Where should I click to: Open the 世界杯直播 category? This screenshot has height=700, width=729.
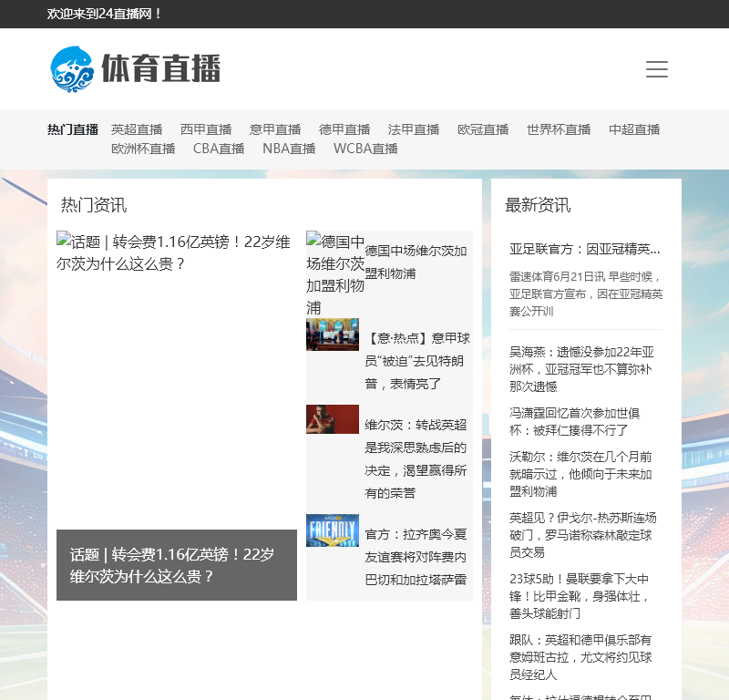pos(559,129)
